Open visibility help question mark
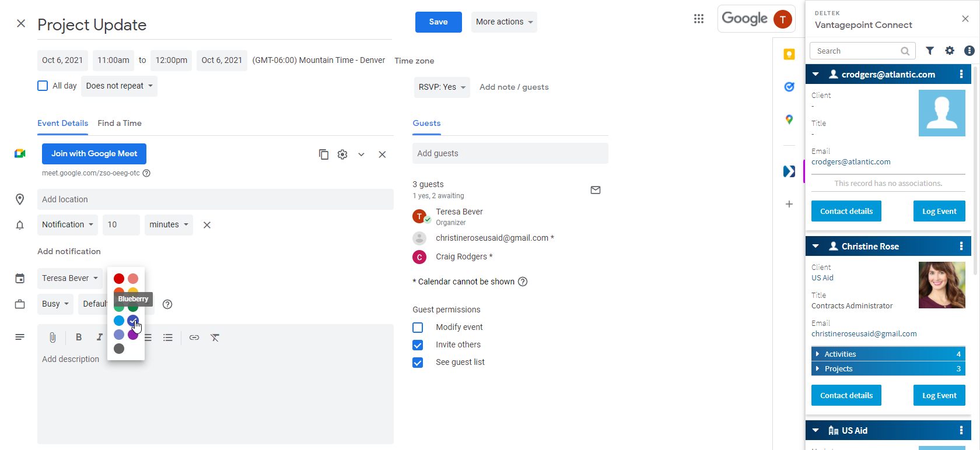This screenshot has height=450, width=980. [167, 304]
